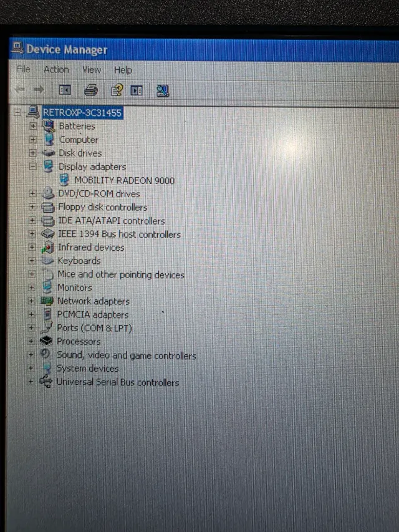This screenshot has width=399, height=532.
Task: Click the Network adapters card icon
Action: pyautogui.click(x=47, y=301)
